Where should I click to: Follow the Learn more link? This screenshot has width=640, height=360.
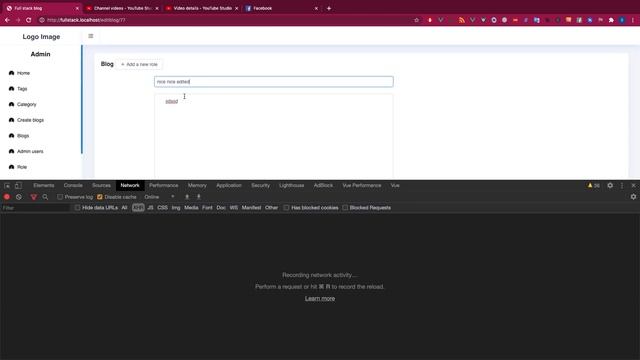[320, 298]
